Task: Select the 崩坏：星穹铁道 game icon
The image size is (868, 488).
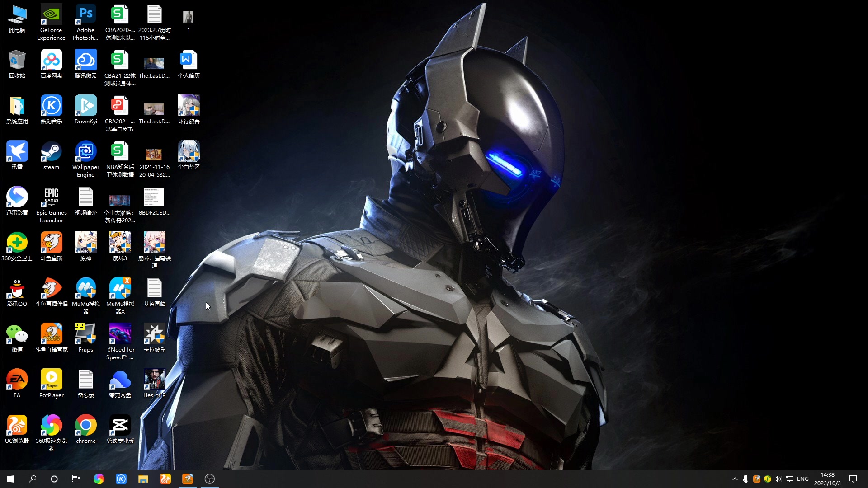Action: point(155,251)
